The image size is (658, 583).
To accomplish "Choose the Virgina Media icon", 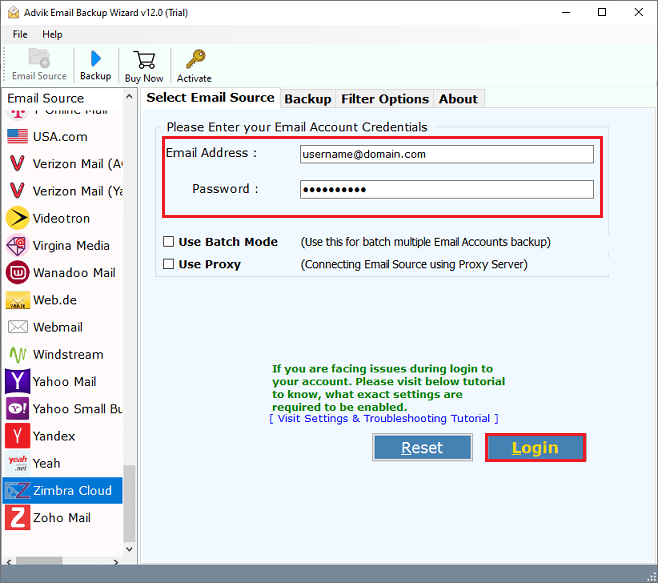I will tap(17, 245).
